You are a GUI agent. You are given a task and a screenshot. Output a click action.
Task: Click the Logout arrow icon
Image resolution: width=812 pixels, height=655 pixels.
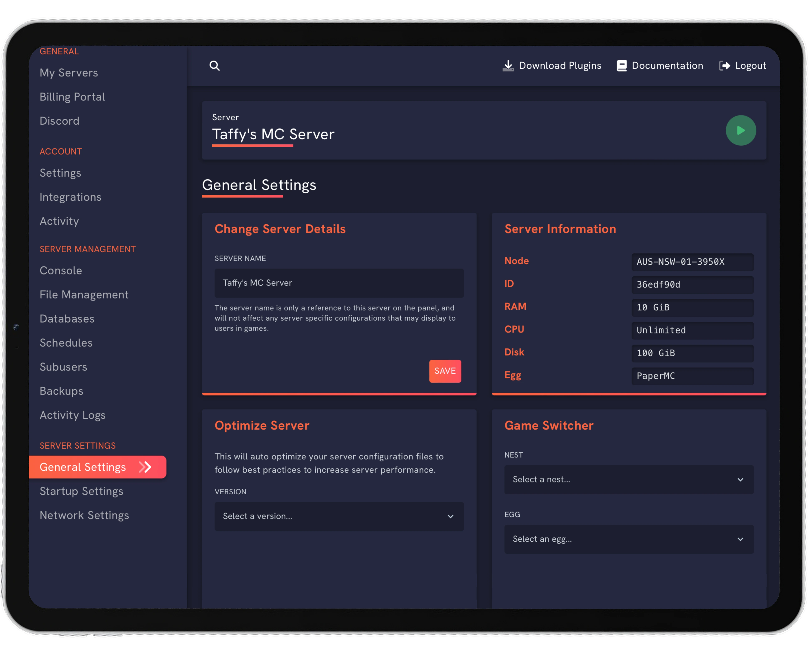point(724,66)
